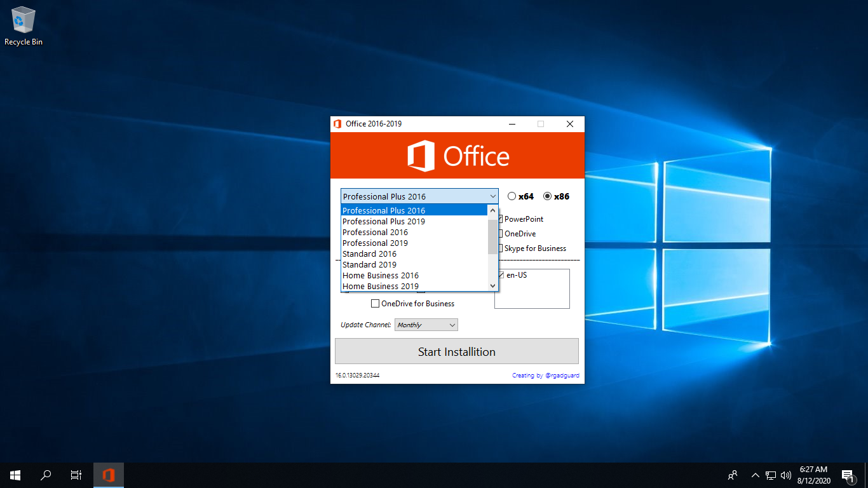
Task: Enable the OneDrive for Business checkbox
Action: pyautogui.click(x=376, y=304)
